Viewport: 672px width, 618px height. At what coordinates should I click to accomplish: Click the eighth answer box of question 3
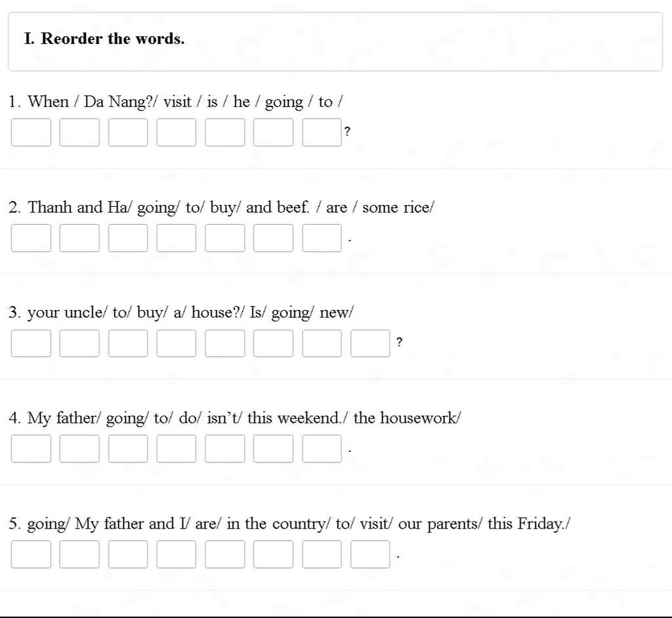tap(370, 343)
